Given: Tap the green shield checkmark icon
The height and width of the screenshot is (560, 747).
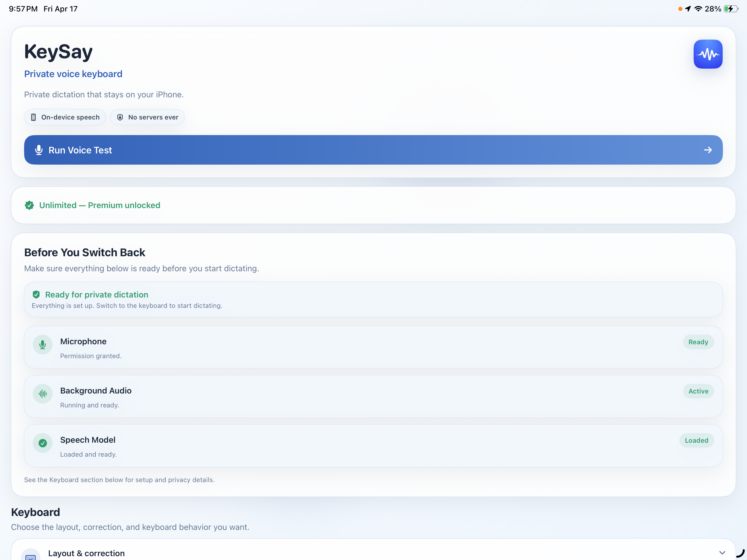Looking at the screenshot, I should (x=36, y=294).
